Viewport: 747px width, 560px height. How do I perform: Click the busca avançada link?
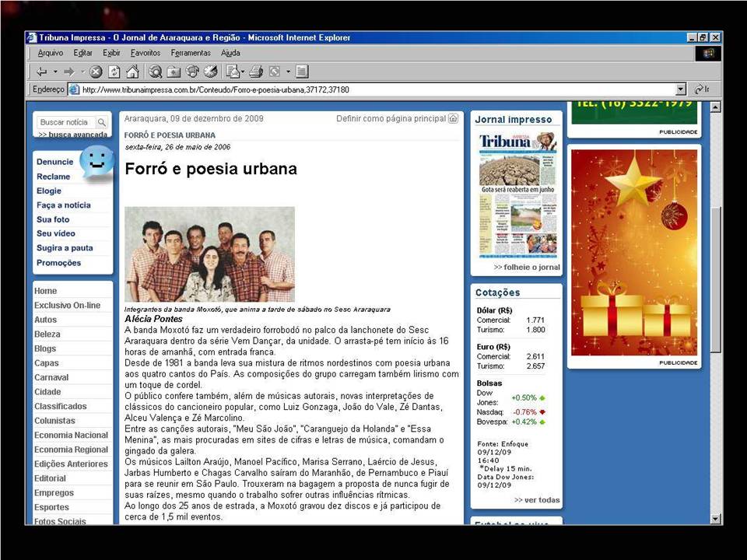coord(72,135)
